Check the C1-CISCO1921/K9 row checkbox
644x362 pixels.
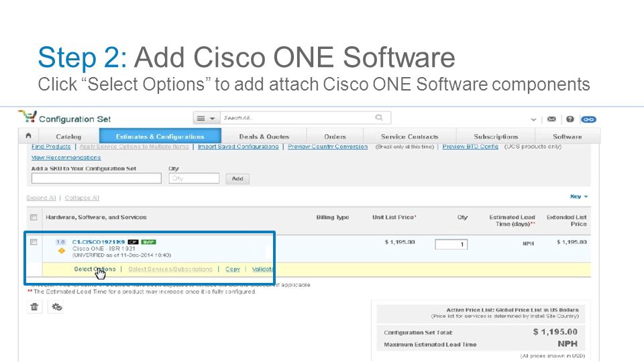34,242
